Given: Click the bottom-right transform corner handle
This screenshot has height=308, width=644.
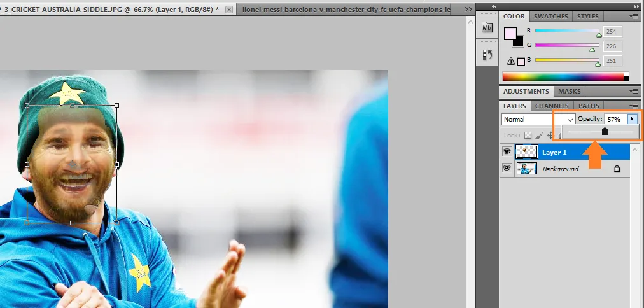Looking at the screenshot, I should [x=116, y=223].
